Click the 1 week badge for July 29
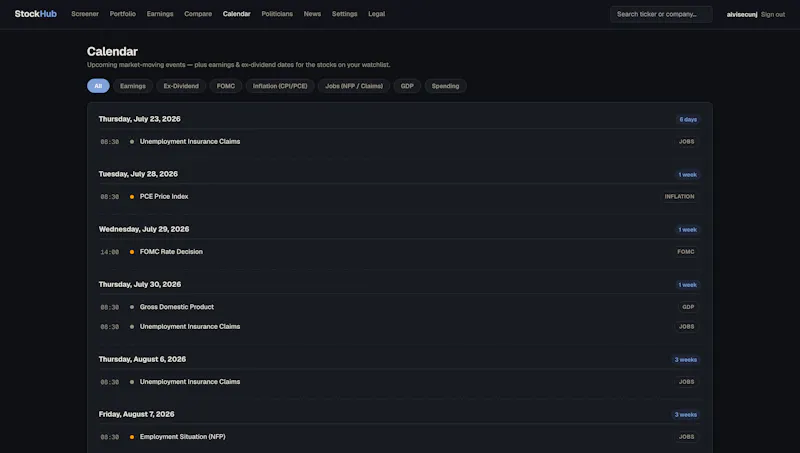 (687, 230)
